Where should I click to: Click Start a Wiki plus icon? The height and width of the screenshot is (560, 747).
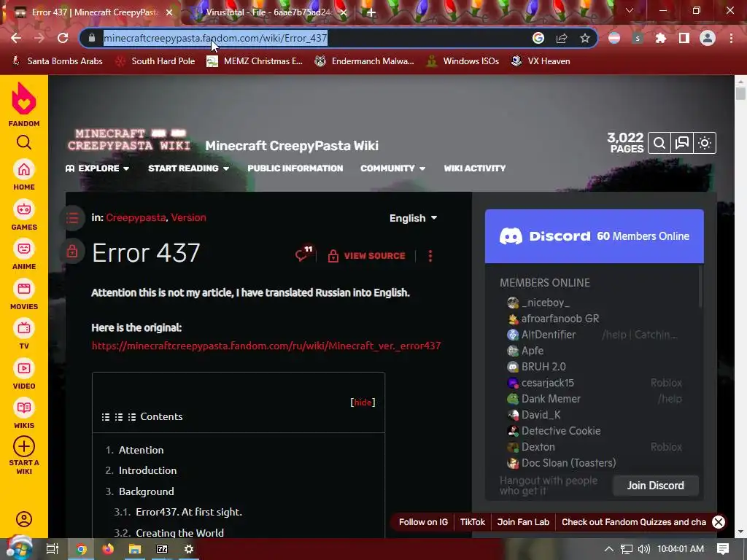[x=24, y=447]
